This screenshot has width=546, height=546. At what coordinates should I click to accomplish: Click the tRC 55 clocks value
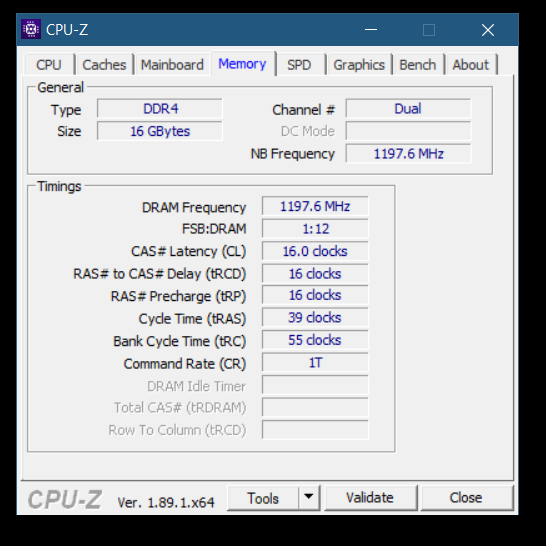coord(315,340)
